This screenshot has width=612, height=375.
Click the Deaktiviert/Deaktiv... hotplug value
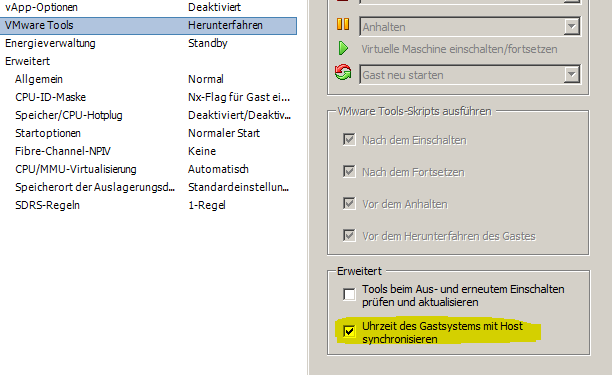239,115
